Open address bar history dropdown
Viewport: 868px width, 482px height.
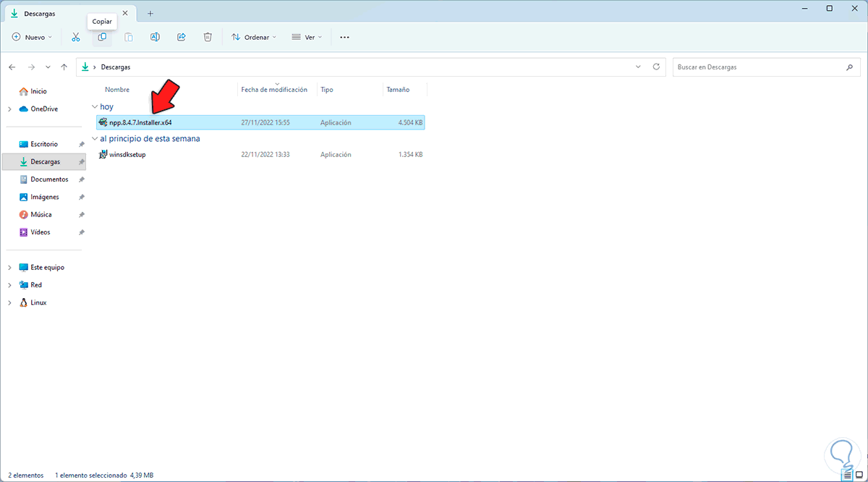(638, 67)
